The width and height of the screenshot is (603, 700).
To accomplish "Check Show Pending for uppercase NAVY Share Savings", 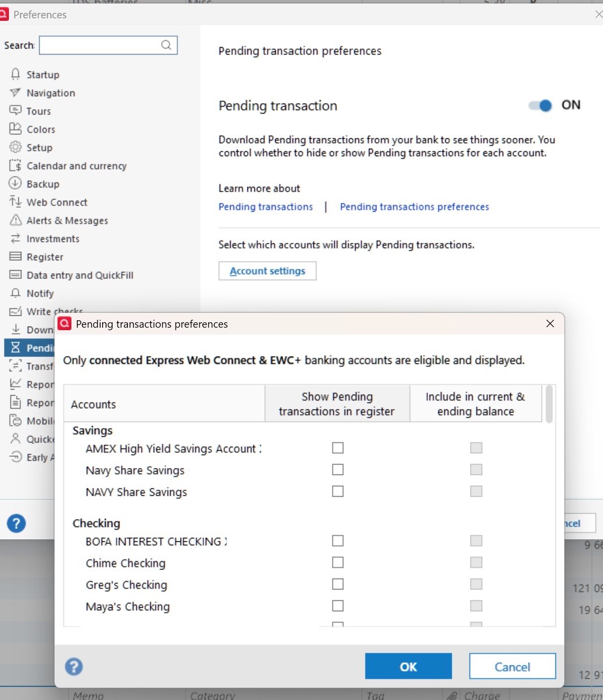I will 338,491.
